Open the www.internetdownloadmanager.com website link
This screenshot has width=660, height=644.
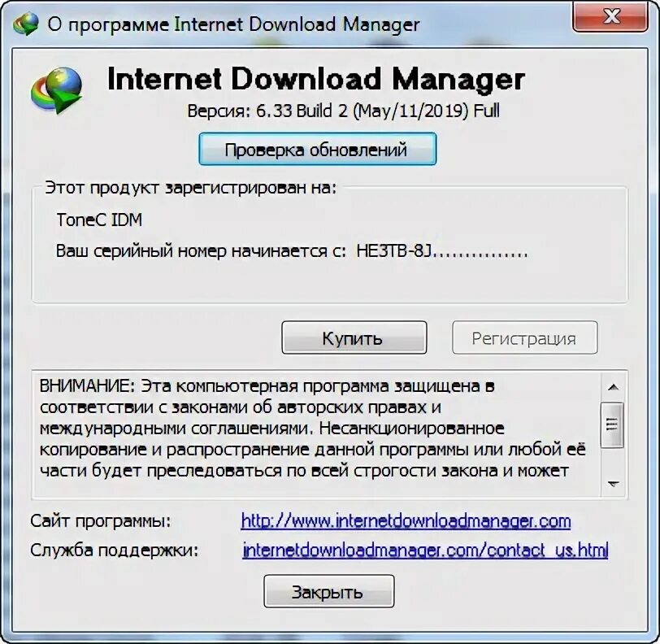[x=406, y=521]
